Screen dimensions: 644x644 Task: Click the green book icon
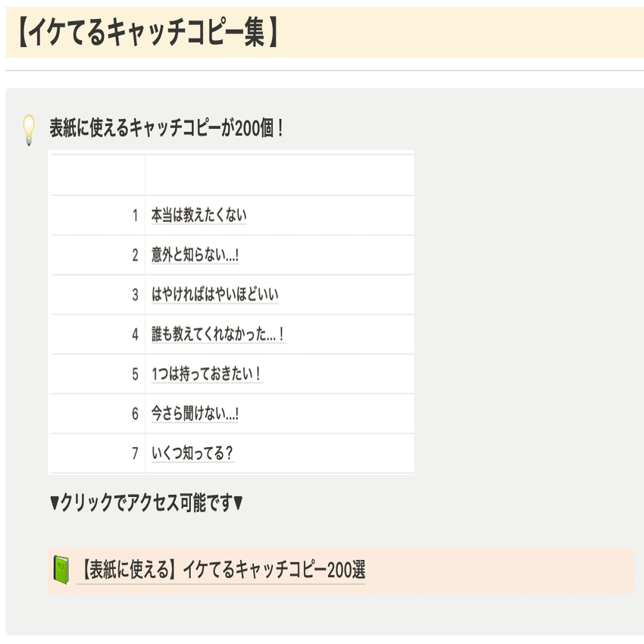pyautogui.click(x=61, y=569)
